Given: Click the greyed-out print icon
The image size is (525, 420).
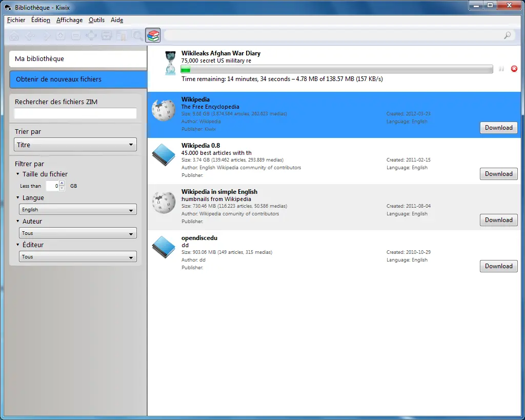Looking at the screenshot, I should 107,35.
